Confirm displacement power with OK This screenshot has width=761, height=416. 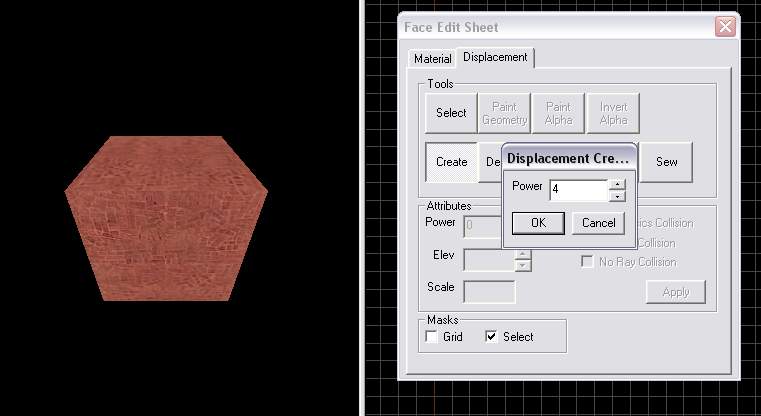538,223
